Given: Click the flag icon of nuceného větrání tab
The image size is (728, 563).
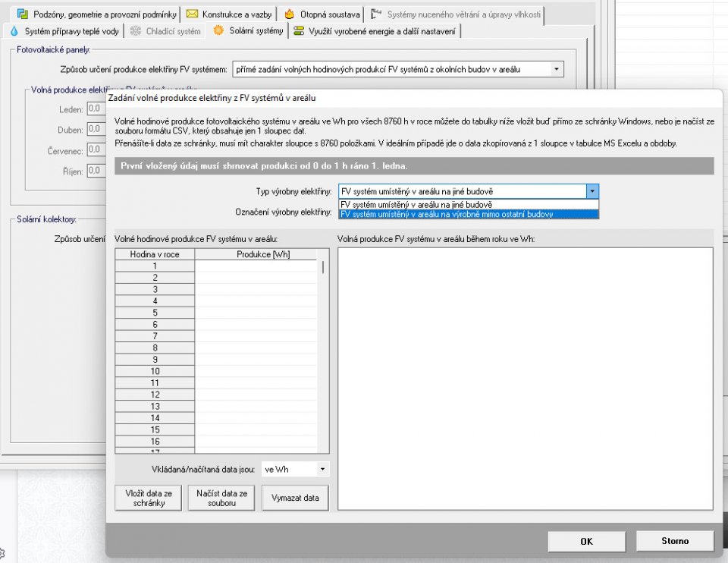Looking at the screenshot, I should tap(375, 14).
